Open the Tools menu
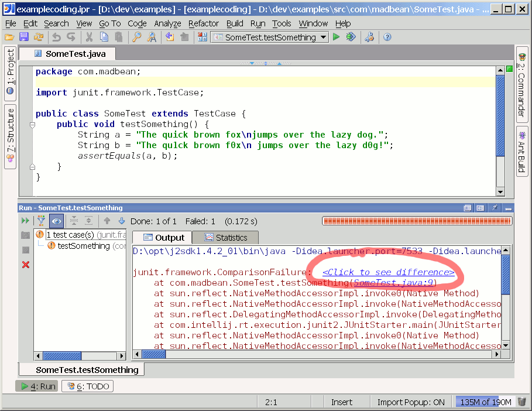The height and width of the screenshot is (411, 532). (282, 23)
